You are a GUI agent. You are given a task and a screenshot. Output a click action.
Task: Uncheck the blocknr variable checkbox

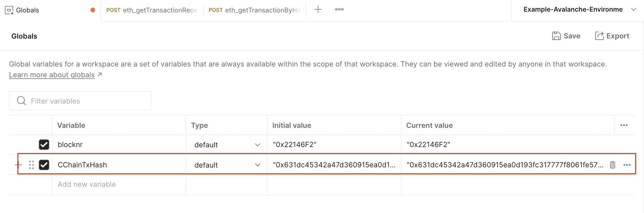tap(44, 145)
